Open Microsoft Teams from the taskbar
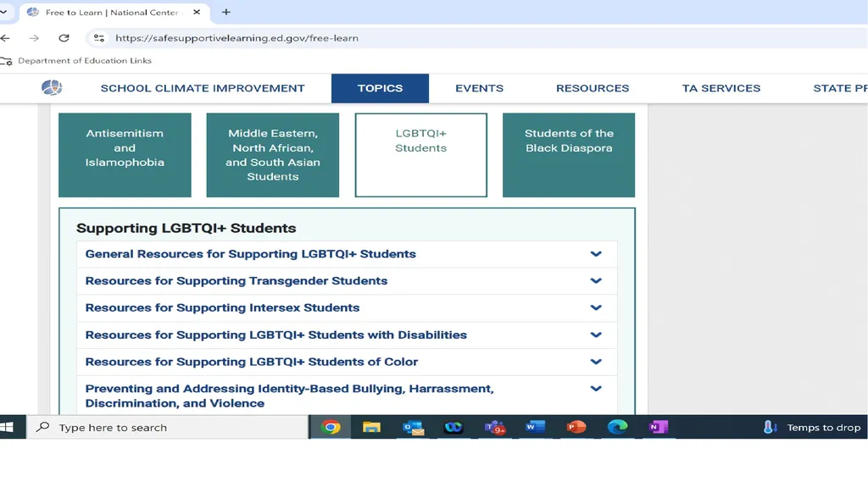Screen dimensions: 868x487 (494, 427)
